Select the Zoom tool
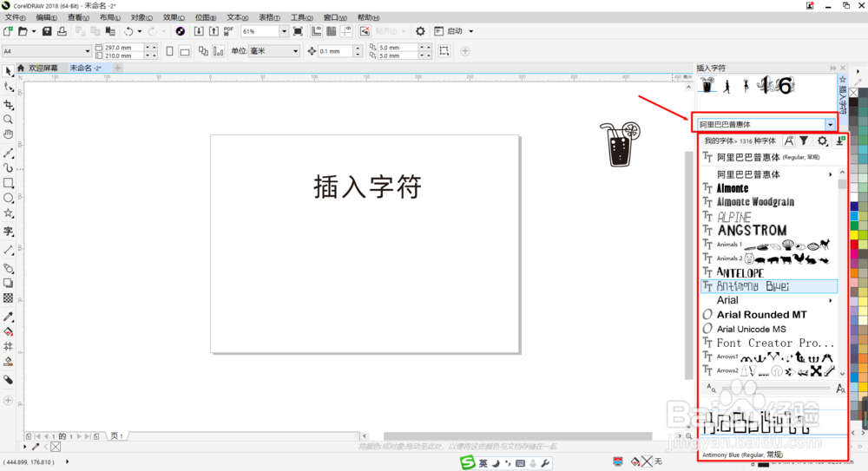 point(9,120)
